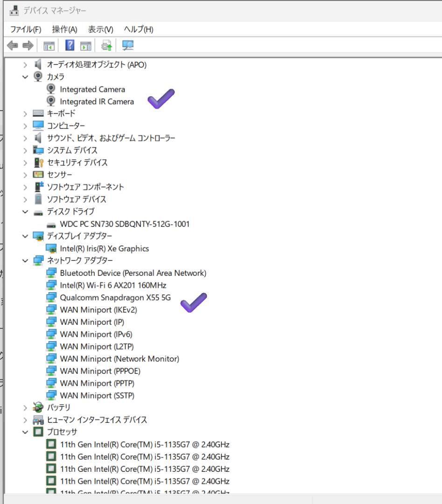Open the 操作(A) menu
The image size is (442, 504).
64,29
